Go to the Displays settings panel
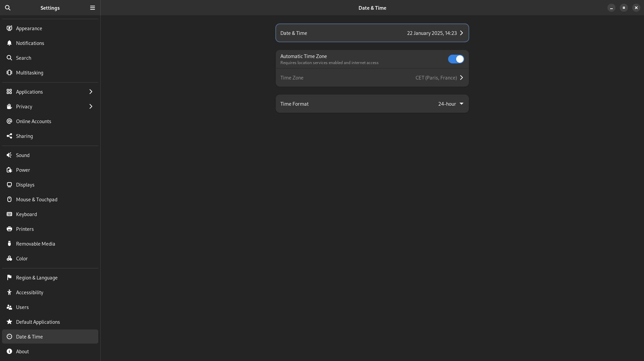This screenshot has width=644, height=361. tap(25, 185)
